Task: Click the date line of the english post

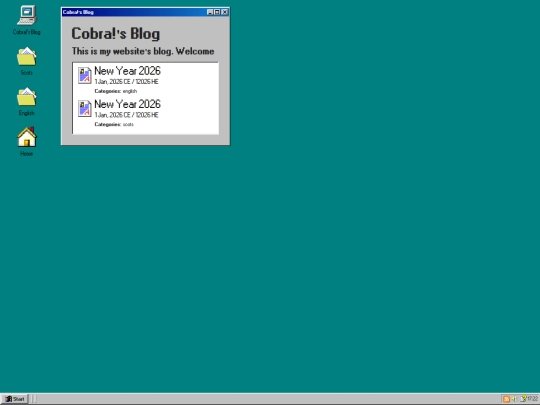Action: point(126,82)
